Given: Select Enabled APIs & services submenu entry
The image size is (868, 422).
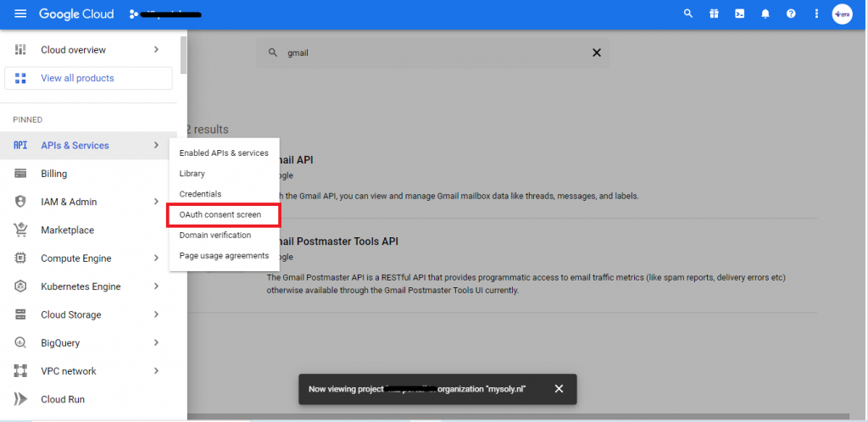Looking at the screenshot, I should pyautogui.click(x=224, y=153).
